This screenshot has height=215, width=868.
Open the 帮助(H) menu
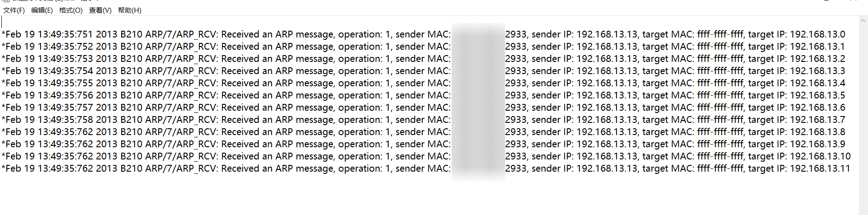click(130, 10)
